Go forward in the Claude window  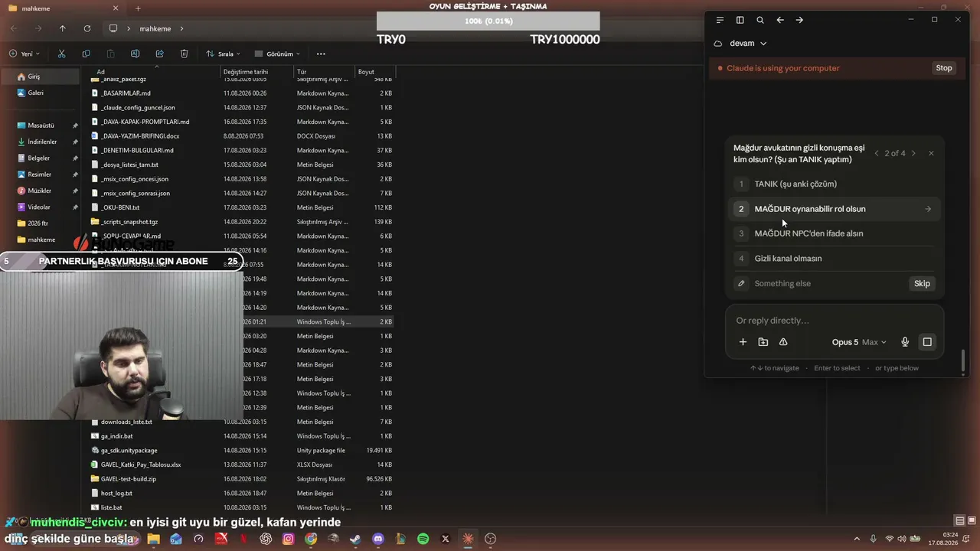pyautogui.click(x=799, y=20)
